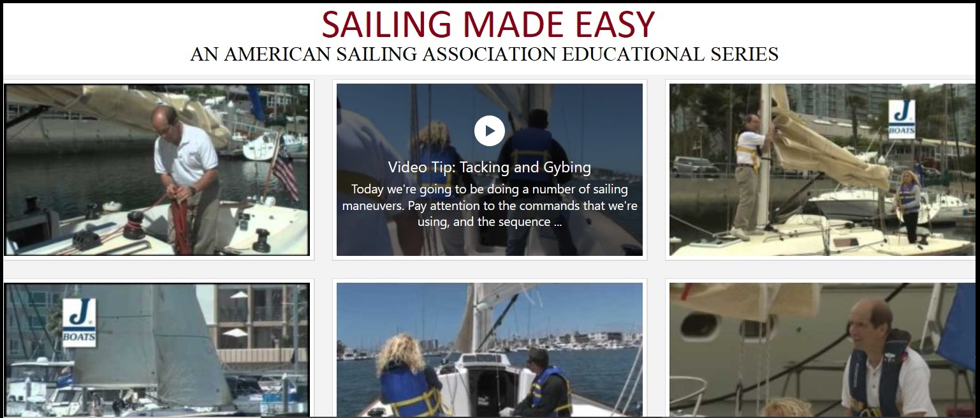Open the thumbnail of man coiling red rope
Screen dimensions: 980x418
(x=157, y=170)
